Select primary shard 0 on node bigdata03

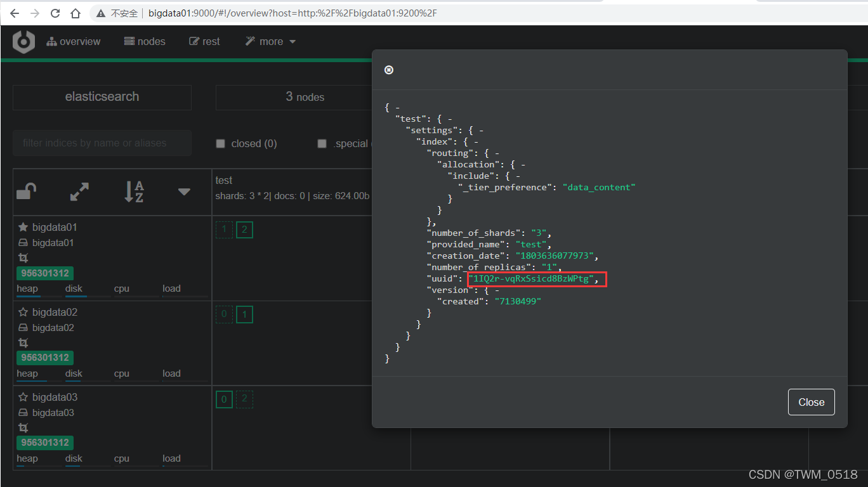224,399
